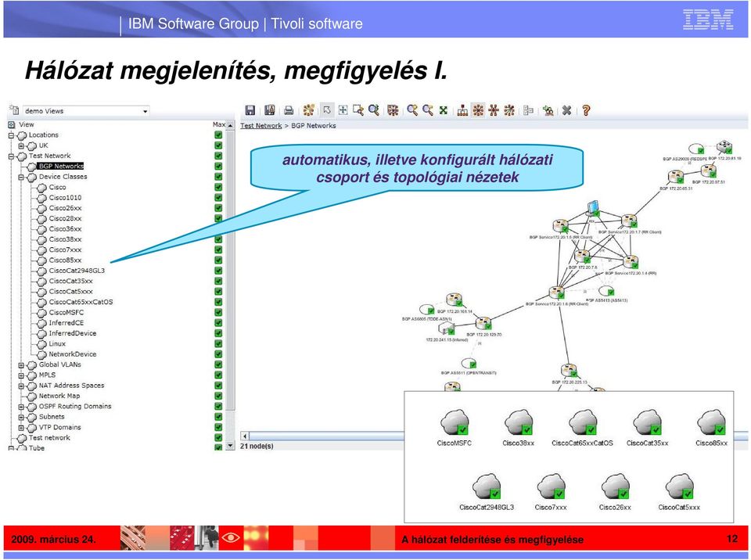This screenshot has width=751, height=560.
Task: Select Cisco36xx in Device Classes
Action: coord(65,229)
